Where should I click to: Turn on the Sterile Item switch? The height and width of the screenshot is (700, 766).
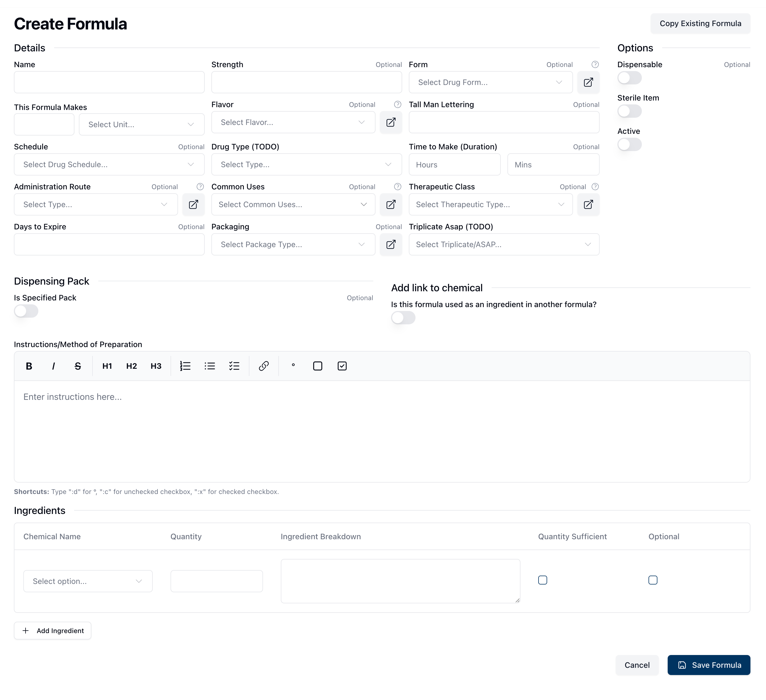pos(629,111)
